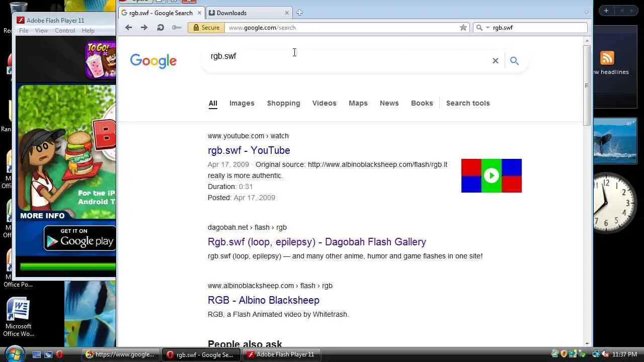The height and width of the screenshot is (362, 644).
Task: Switch to Shopping results
Action: point(283,103)
